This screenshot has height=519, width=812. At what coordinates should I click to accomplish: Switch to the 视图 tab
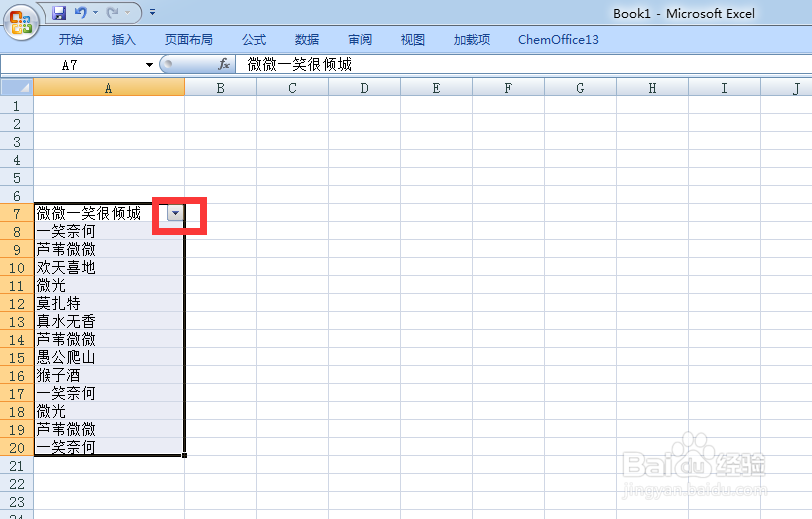click(x=413, y=39)
